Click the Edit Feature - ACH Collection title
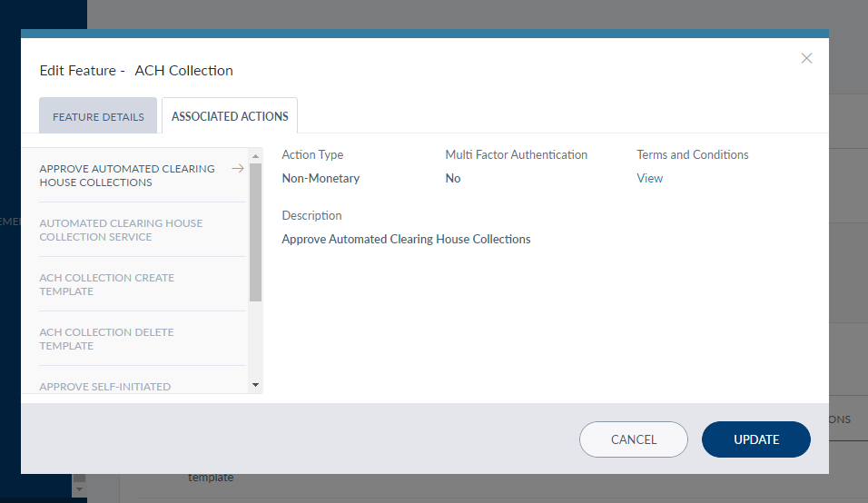Screen dimensions: 868x503 coord(136,70)
